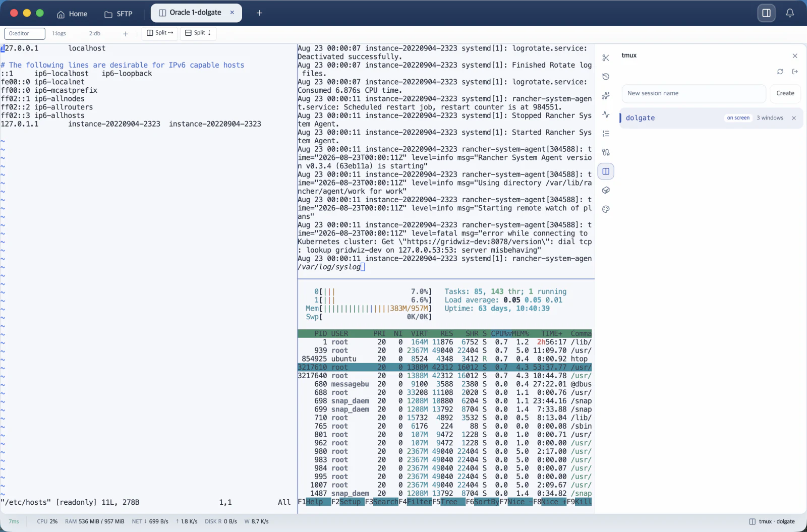Click the htop CPU 0 usage bar 7.0%
The image size is (807, 532).
(373, 292)
